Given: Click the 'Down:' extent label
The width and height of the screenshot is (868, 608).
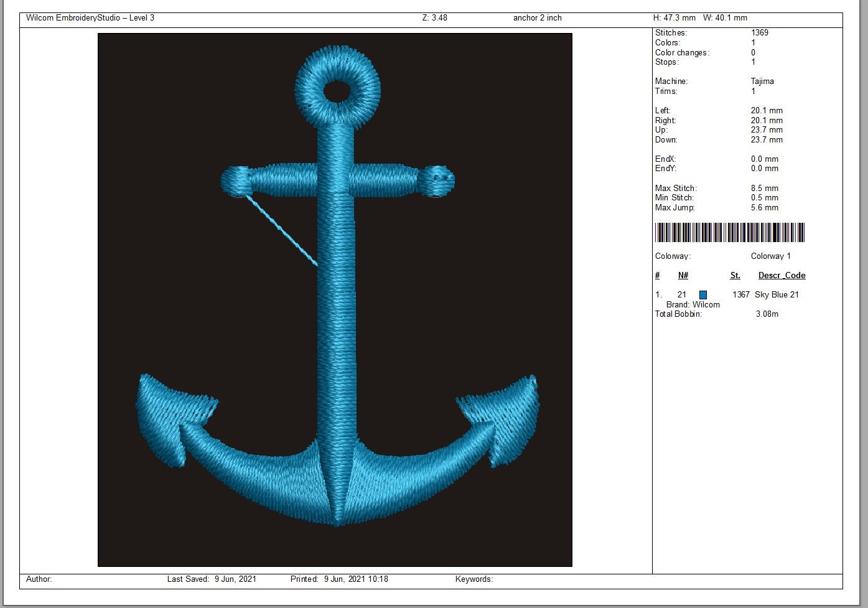Looking at the screenshot, I should 666,140.
